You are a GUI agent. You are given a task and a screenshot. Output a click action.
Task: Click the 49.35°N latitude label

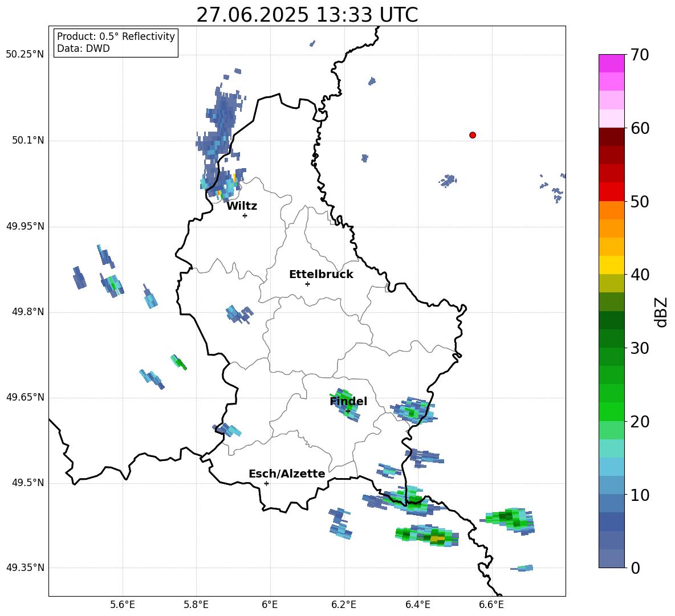click(x=25, y=568)
